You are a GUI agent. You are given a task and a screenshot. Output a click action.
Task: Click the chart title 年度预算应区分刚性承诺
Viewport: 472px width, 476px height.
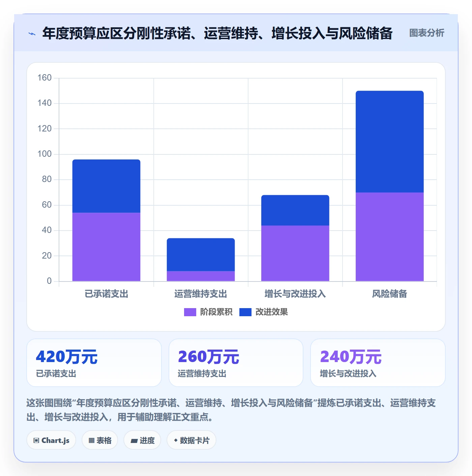click(217, 33)
